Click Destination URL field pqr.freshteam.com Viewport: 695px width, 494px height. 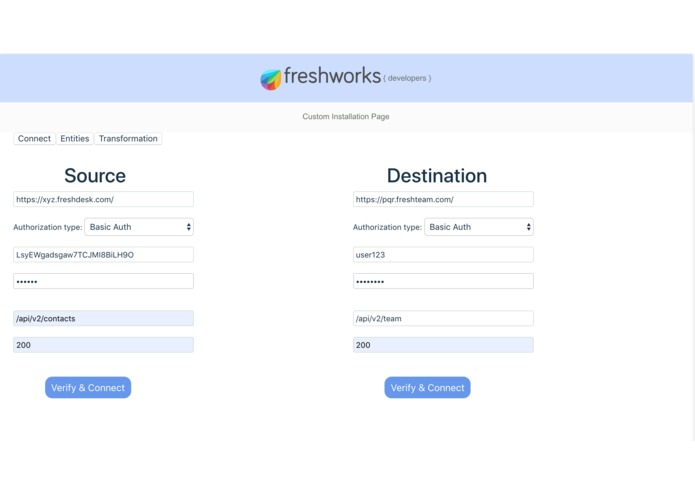443,199
